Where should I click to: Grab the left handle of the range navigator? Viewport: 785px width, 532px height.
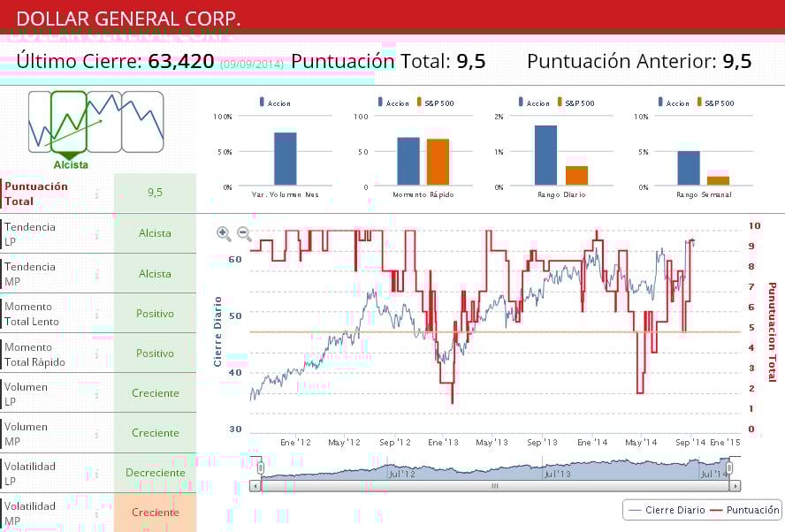261,468
